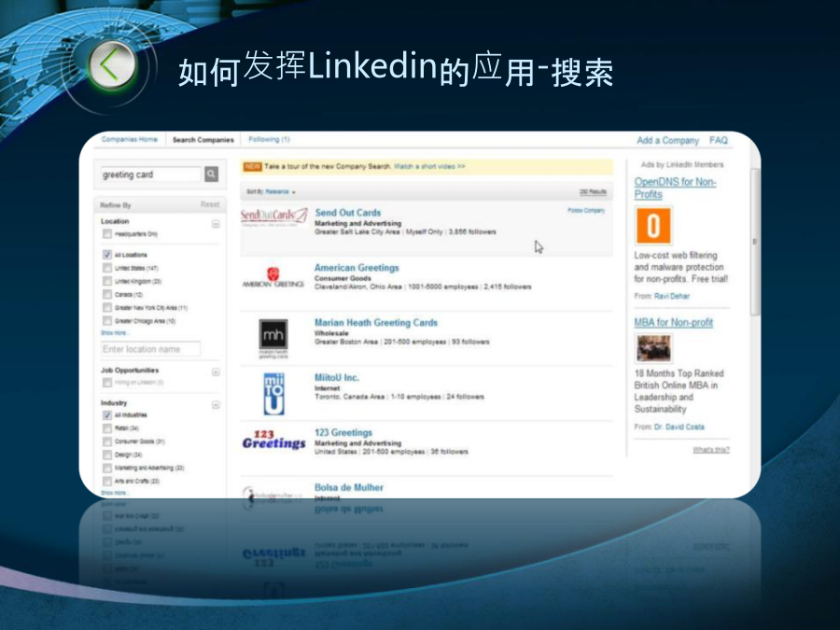This screenshot has width=840, height=630.
Task: Click the Enter location name field
Action: click(x=150, y=349)
